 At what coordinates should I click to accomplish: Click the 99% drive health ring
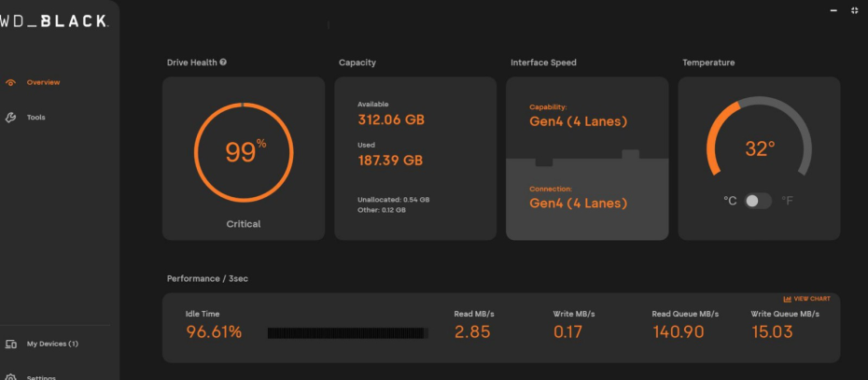[x=244, y=152]
